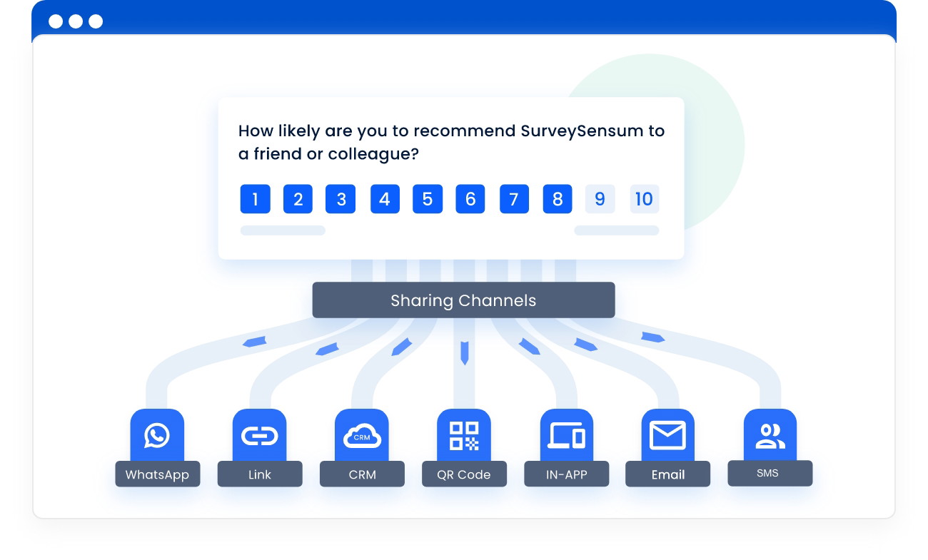The image size is (928, 560).
Task: Click the first window control dot
Action: tap(56, 21)
